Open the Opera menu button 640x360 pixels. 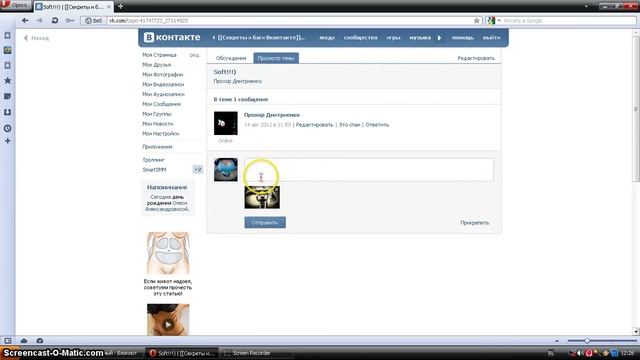pos(15,6)
